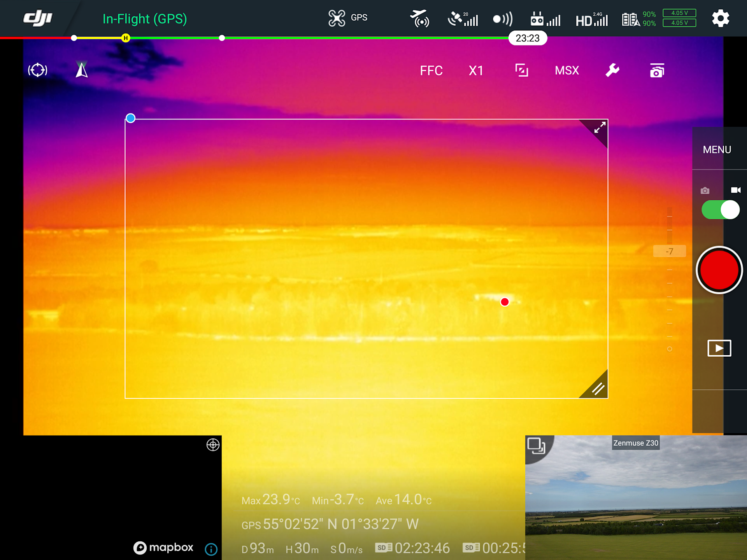
Task: Toggle the MSX overlay mode
Action: 567,70
